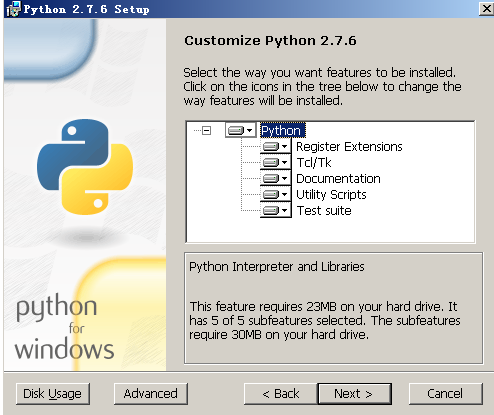
Task: Cancel the Python setup
Action: 445,394
